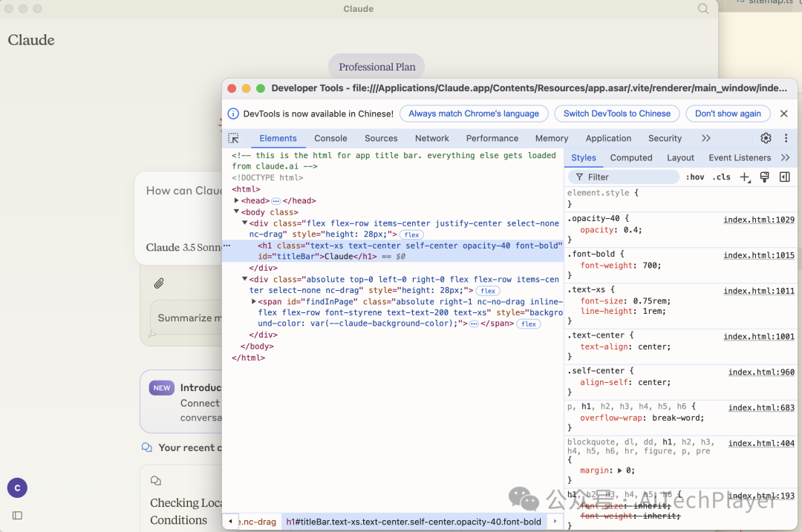Open the Event Listeners pane tab
The height and width of the screenshot is (532, 802).
[740, 157]
